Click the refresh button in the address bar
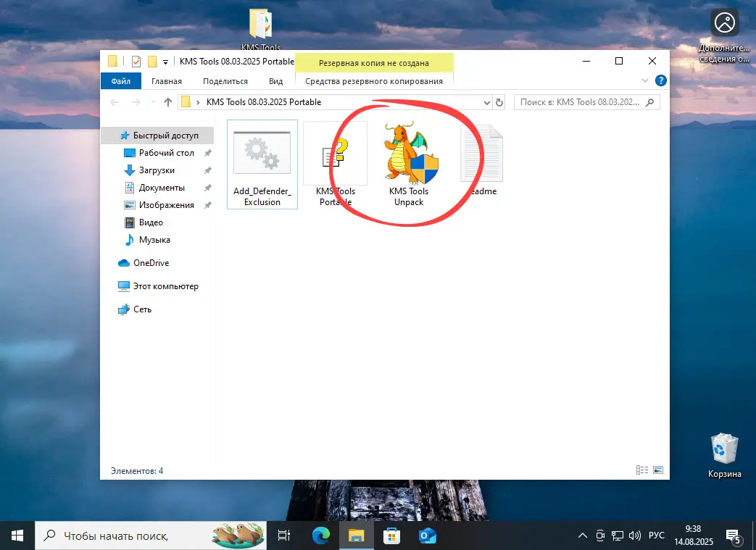Screen dimensions: 756x550 click(x=500, y=102)
